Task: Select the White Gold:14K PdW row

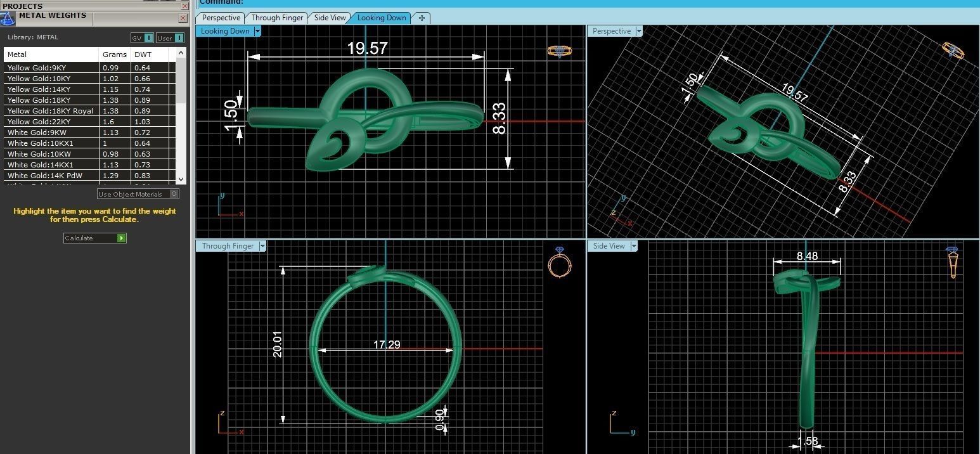Action: [x=90, y=176]
